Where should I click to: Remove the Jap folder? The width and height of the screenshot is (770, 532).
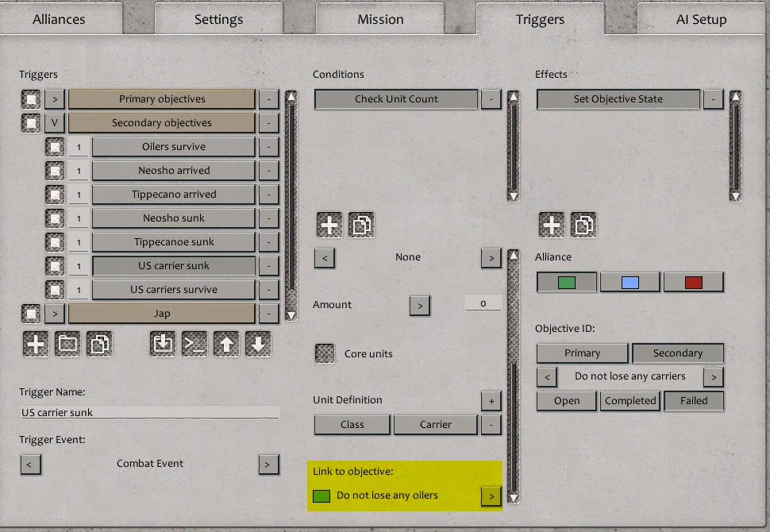point(268,314)
